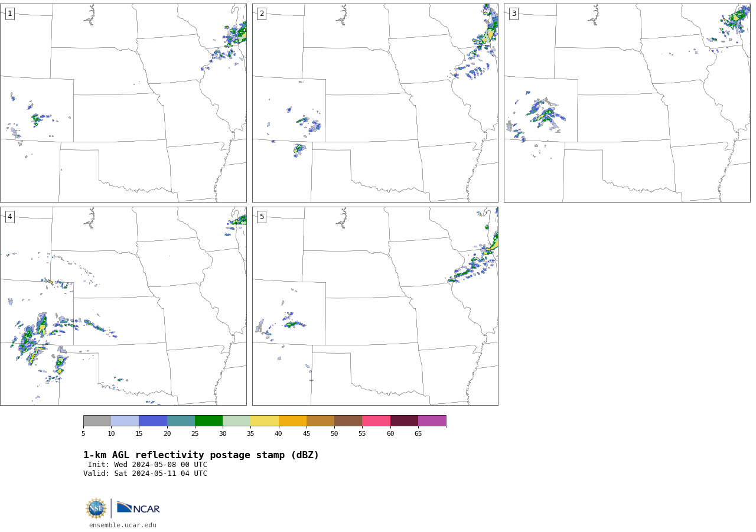Viewport: 756px width, 532px height.
Task: Click the teal 20-25 dBZ swatch
Action: click(x=181, y=420)
